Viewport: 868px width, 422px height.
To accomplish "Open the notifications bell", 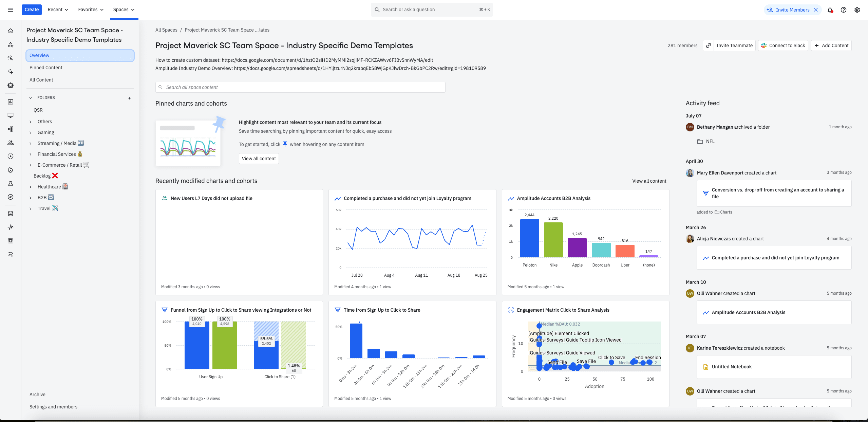I will pyautogui.click(x=830, y=10).
